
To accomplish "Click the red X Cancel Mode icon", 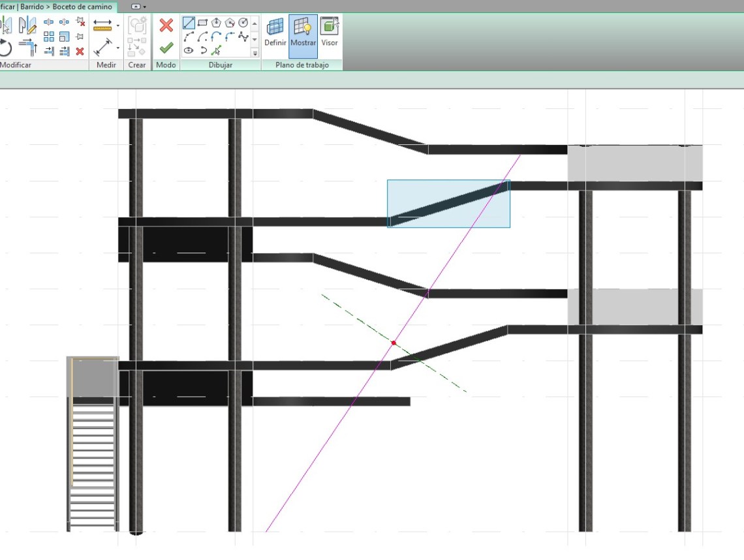I will tap(166, 25).
